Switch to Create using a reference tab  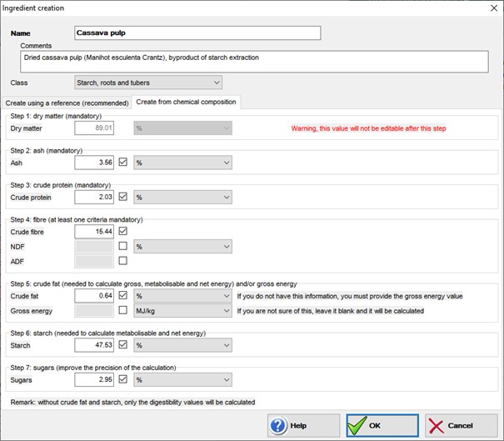(x=67, y=103)
